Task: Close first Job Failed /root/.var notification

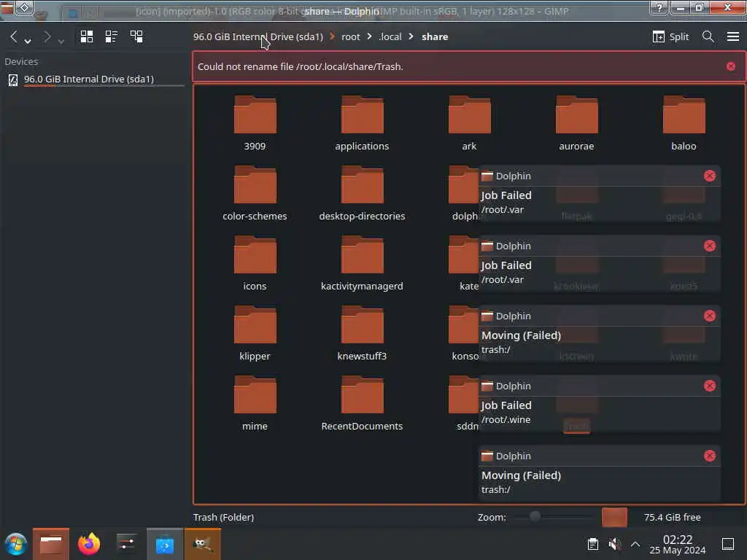Action: click(x=709, y=176)
